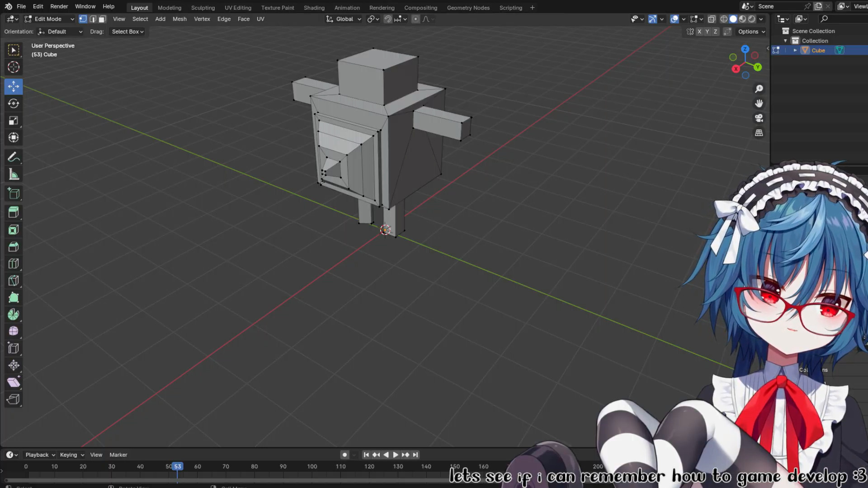
Task: Switch to the Modeling workspace tab
Action: click(170, 8)
